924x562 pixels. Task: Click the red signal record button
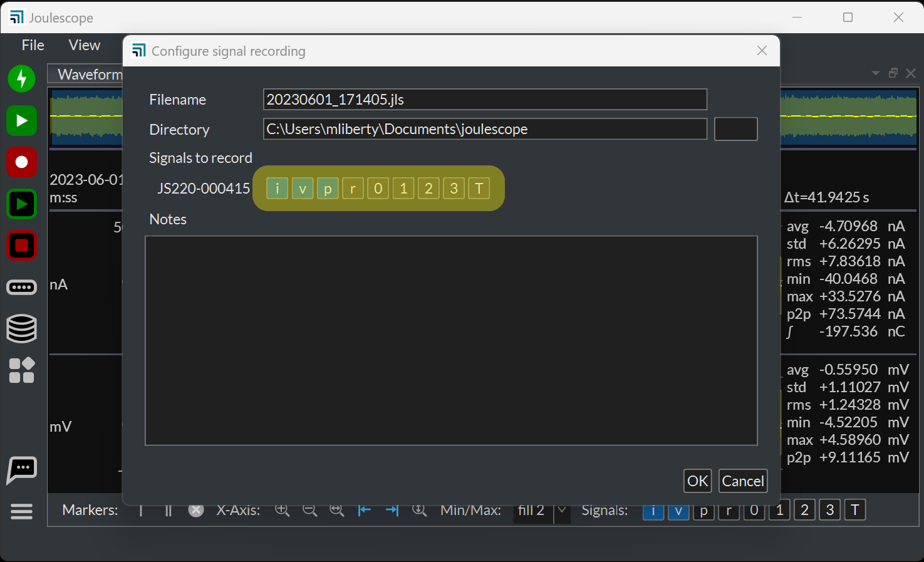[22, 162]
